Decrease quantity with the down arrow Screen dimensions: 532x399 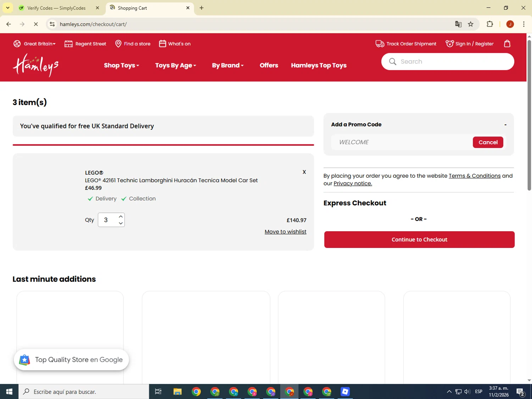click(121, 223)
